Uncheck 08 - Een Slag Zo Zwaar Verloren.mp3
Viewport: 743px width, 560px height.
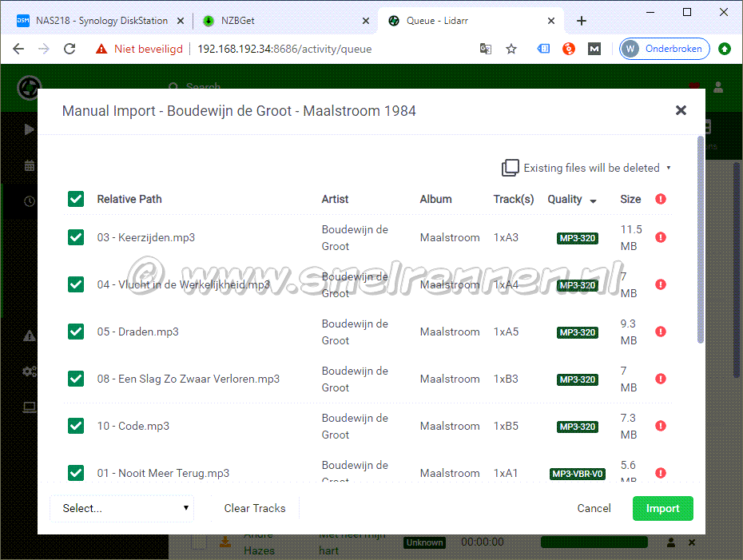tap(76, 379)
